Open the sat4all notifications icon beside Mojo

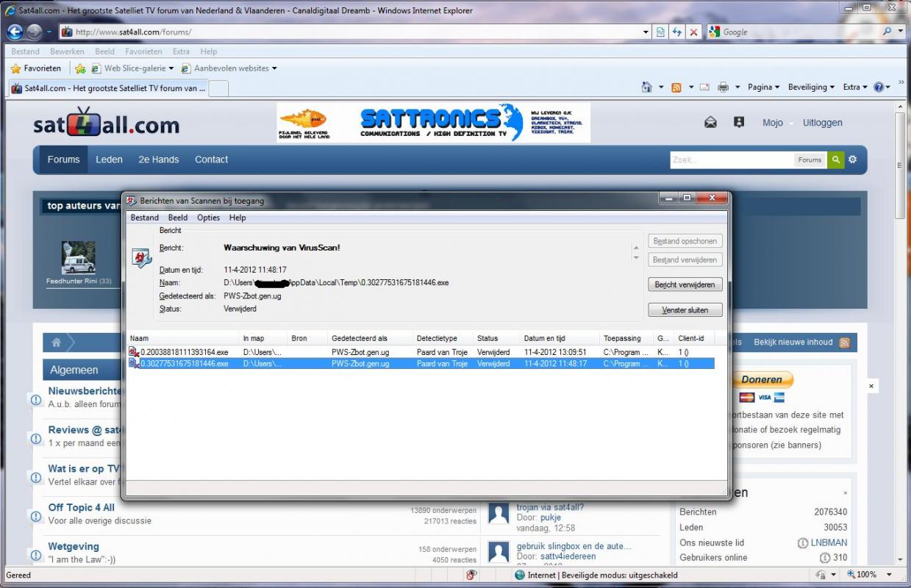pos(739,123)
